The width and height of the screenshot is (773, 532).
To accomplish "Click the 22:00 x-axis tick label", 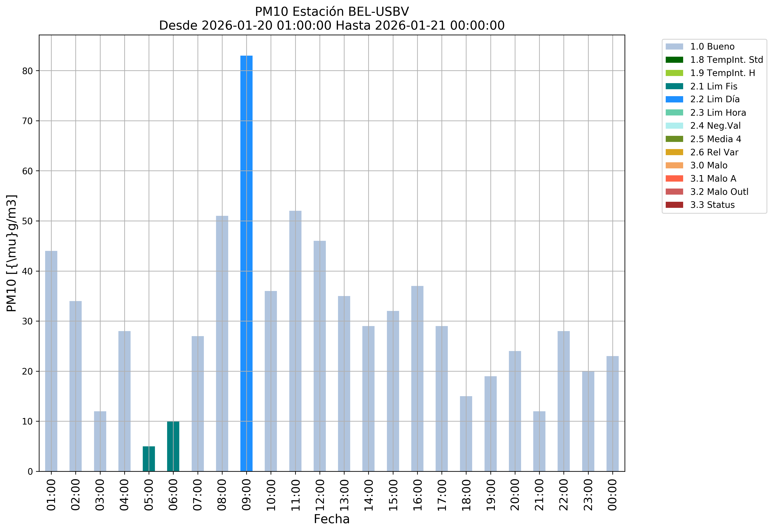I will click(x=564, y=495).
